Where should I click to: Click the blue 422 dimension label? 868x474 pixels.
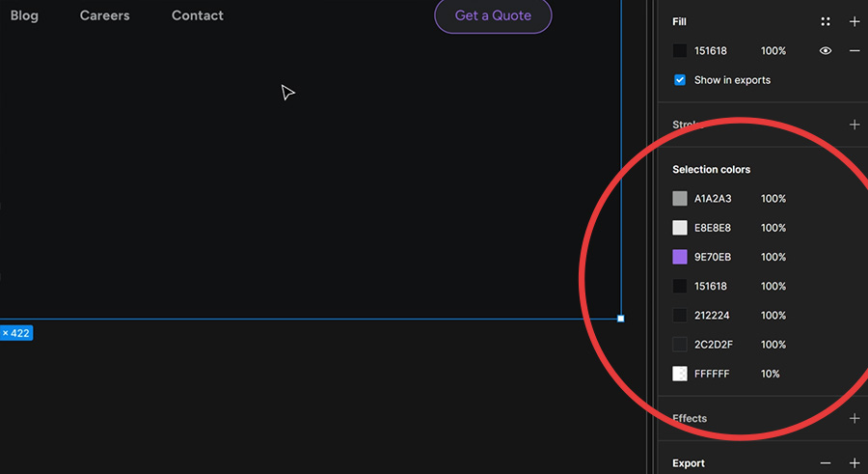16,333
